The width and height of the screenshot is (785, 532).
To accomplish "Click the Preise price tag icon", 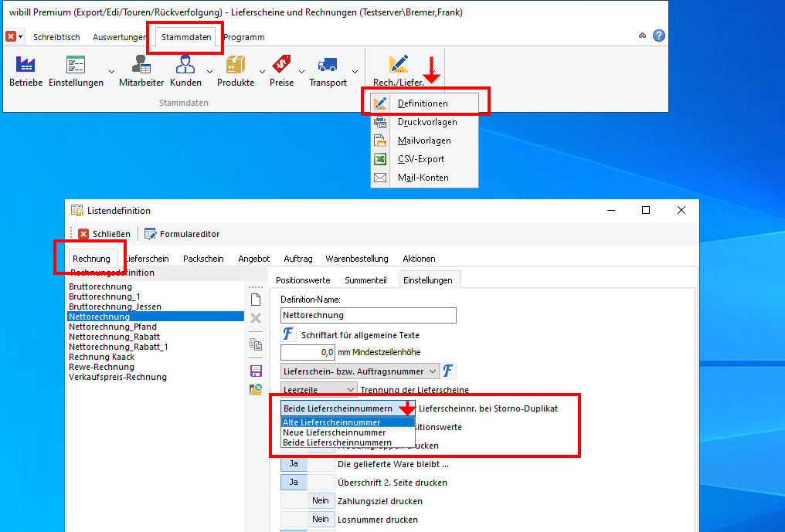I will tap(281, 66).
